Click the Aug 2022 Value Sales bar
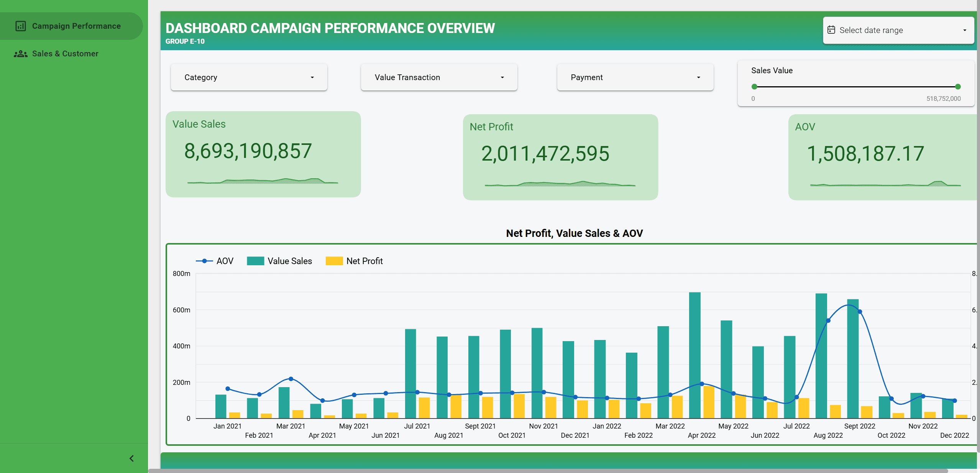This screenshot has height=473, width=980. click(821, 356)
